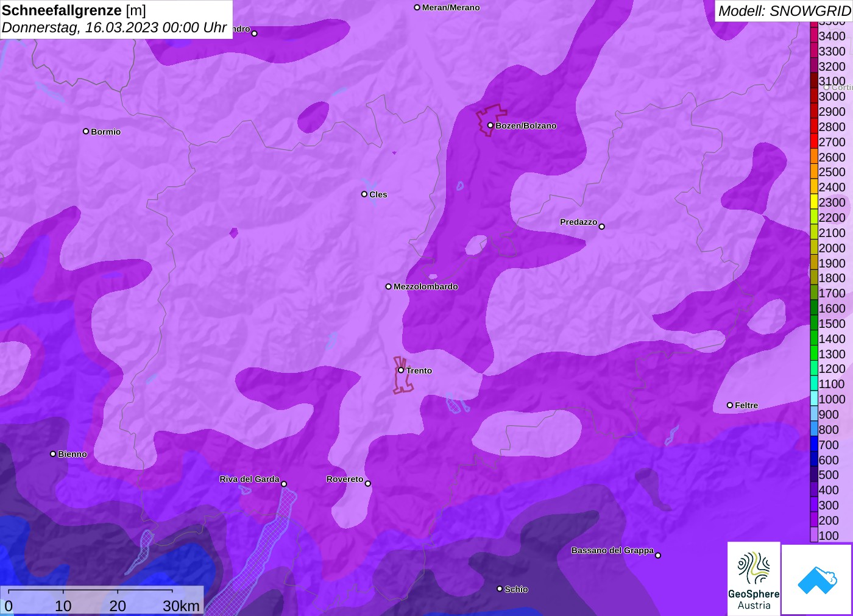Click the "0" scale bar label
This screenshot has height=616, width=853.
(x=9, y=606)
